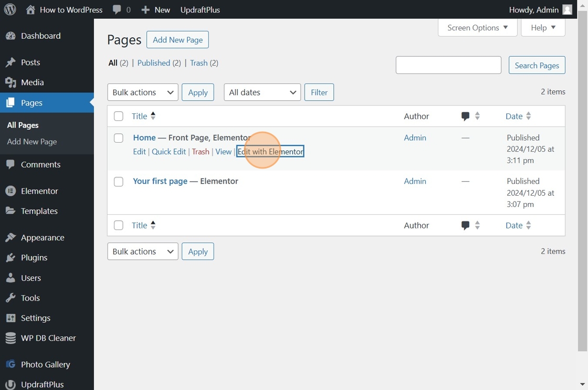Click comment bubble icon in table footer
Image resolution: width=588 pixels, height=390 pixels.
(x=465, y=225)
